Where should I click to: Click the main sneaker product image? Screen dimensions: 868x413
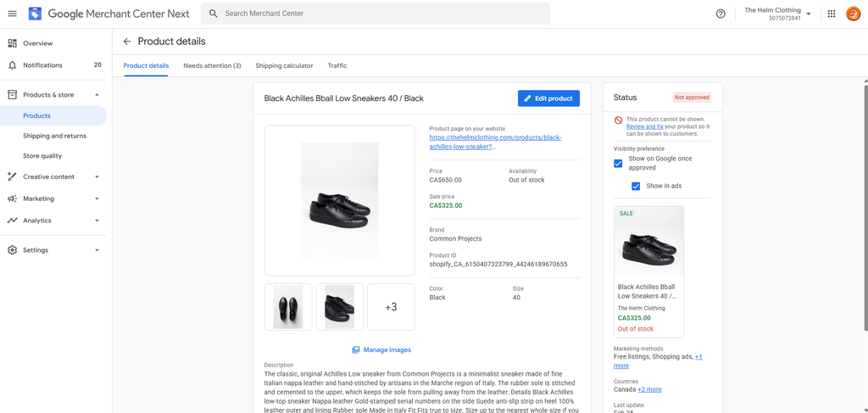click(339, 200)
